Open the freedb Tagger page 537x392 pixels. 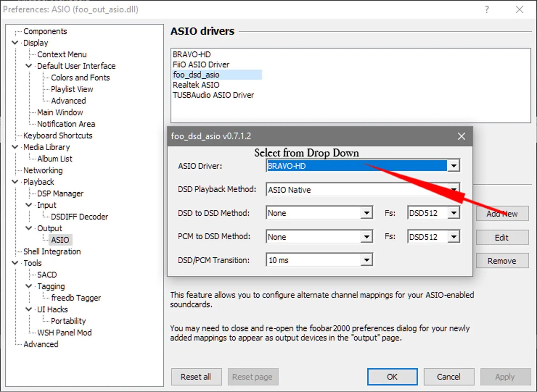pyautogui.click(x=76, y=298)
